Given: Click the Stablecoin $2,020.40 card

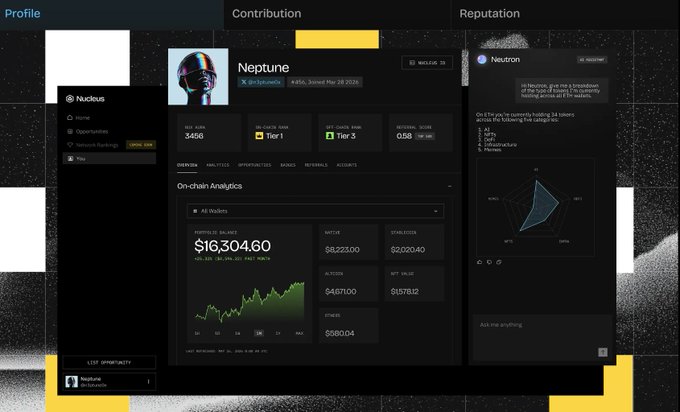Looking at the screenshot, I should click(415, 242).
